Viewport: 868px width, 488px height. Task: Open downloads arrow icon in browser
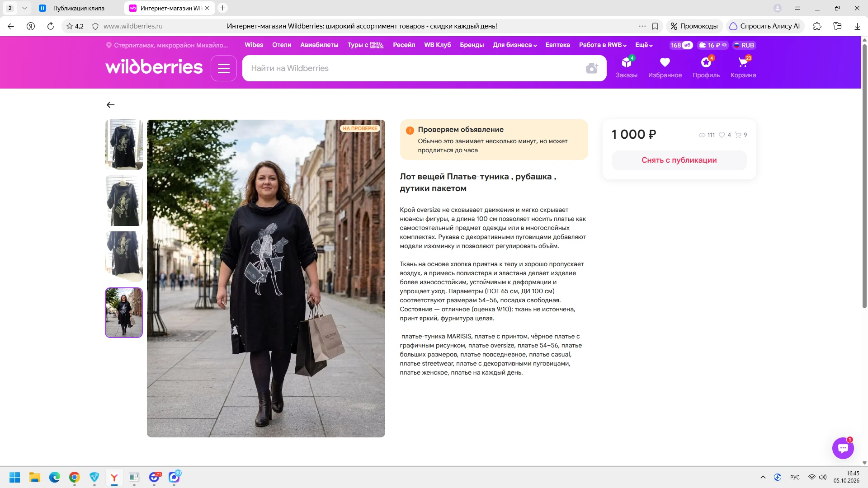857,26
